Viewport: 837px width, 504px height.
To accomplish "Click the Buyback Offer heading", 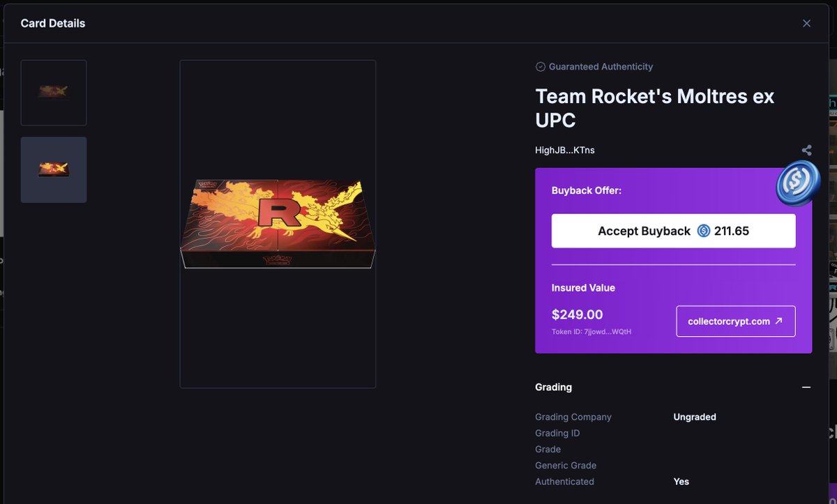I will pos(587,190).
